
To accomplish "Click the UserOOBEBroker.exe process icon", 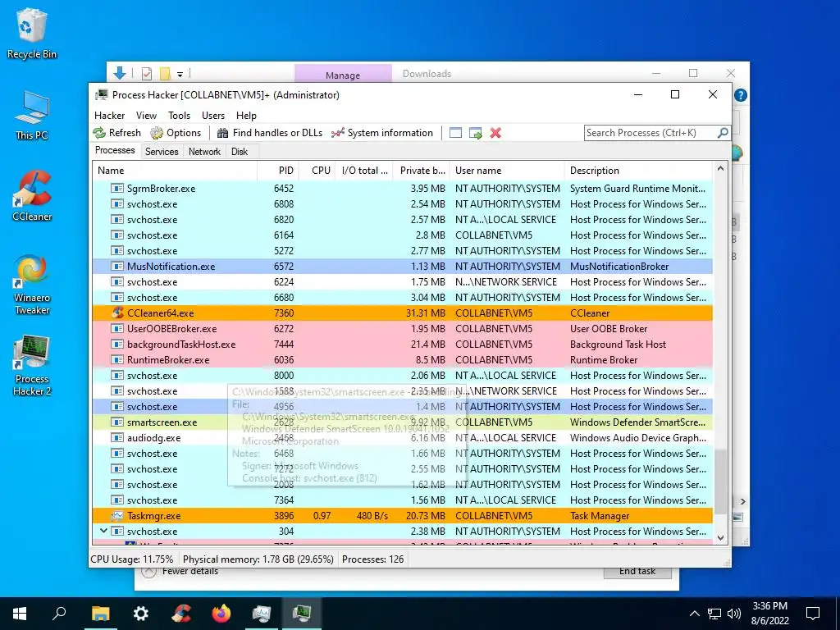I will pyautogui.click(x=117, y=328).
